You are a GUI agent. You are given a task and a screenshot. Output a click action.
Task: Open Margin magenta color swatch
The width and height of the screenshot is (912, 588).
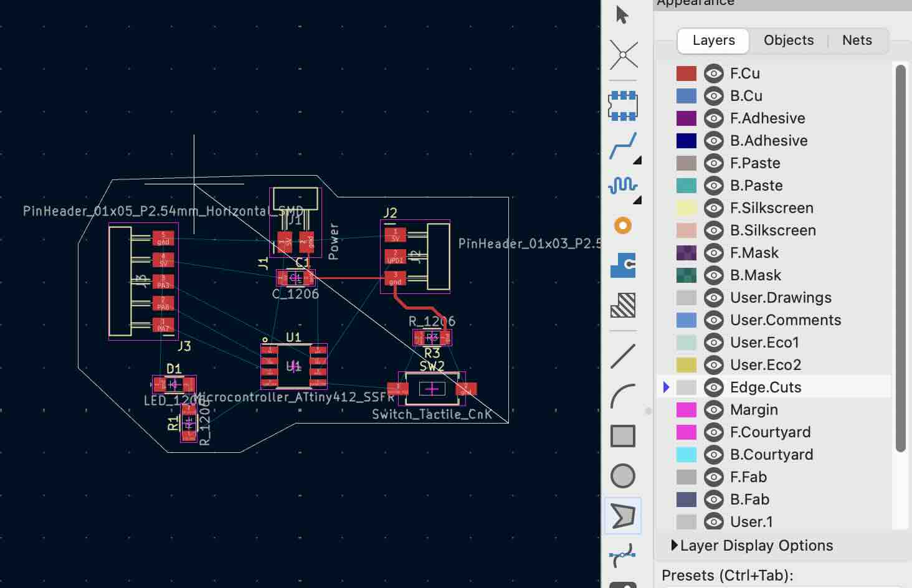pos(686,410)
